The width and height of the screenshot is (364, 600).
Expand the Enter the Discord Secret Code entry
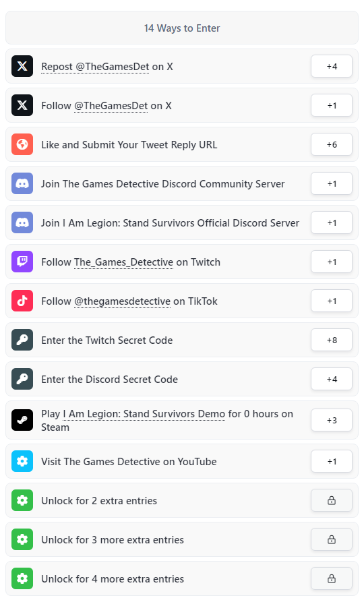182,379
